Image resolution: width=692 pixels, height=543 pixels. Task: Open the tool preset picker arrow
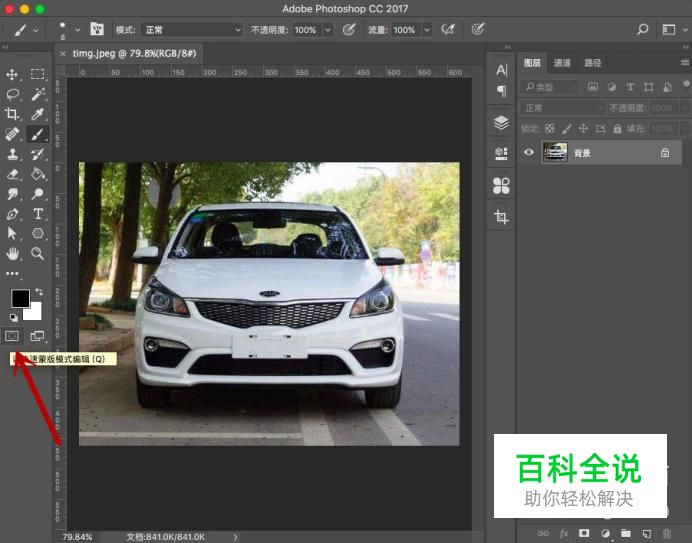tap(36, 30)
